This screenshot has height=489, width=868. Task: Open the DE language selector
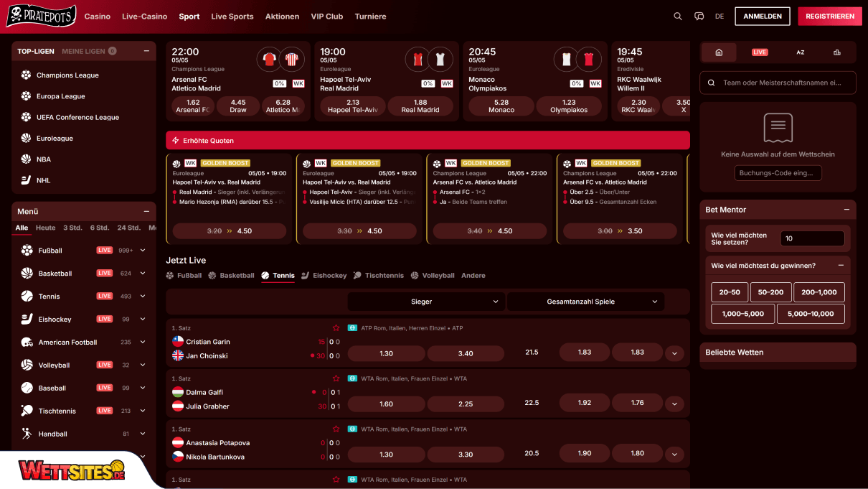pos(720,16)
